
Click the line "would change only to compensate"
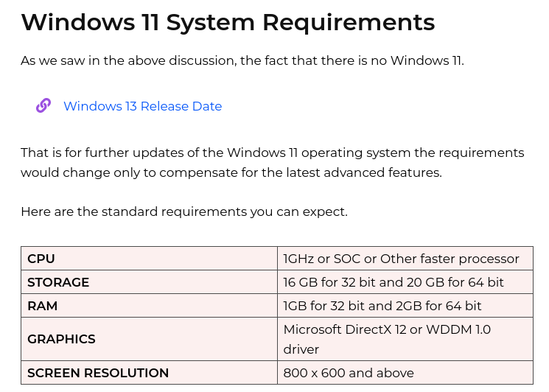pos(231,172)
